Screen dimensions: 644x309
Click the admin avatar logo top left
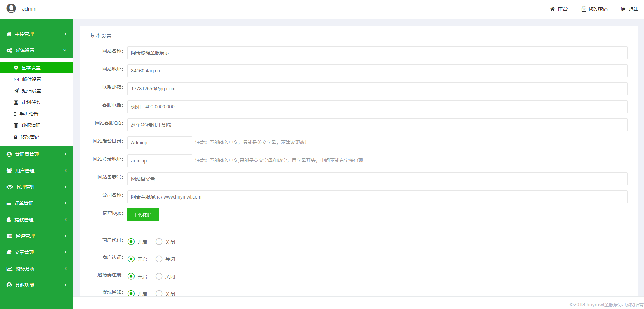tap(11, 8)
